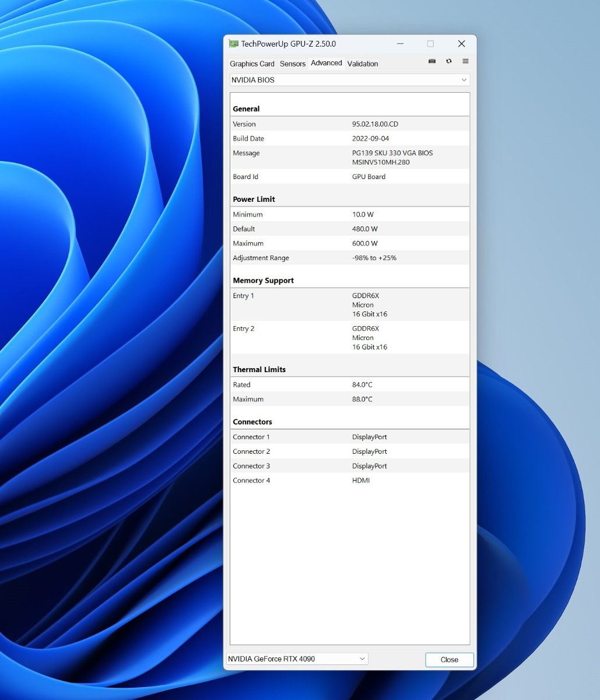
Task: Click the Entry 2 memory row label
Action: point(244,329)
